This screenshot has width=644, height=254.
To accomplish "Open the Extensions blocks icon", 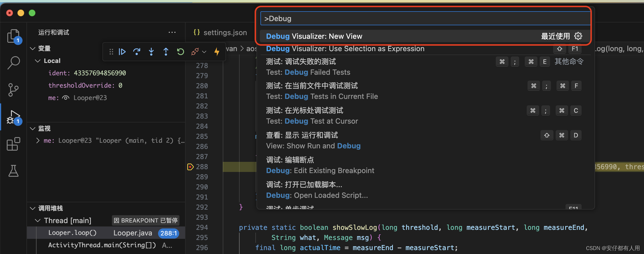I will pyautogui.click(x=13, y=144).
